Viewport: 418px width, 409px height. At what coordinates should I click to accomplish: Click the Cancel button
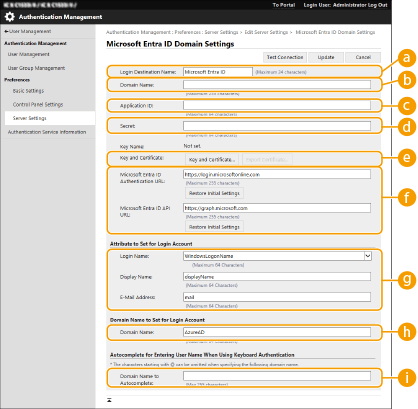click(363, 57)
